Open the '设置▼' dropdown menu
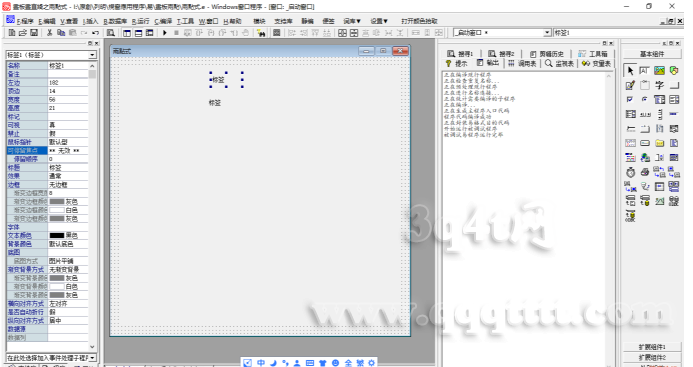 pyautogui.click(x=379, y=21)
